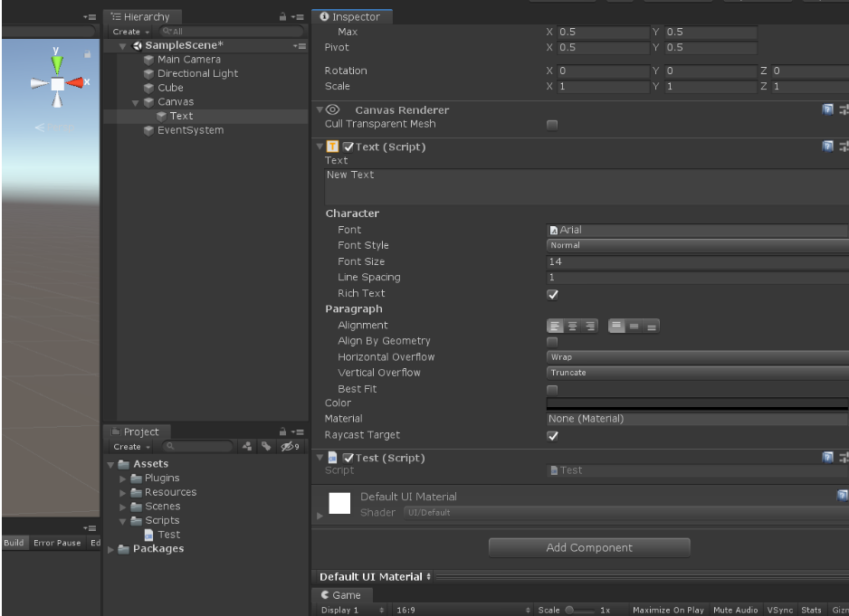Click the Build button
The image size is (849, 616).
[13, 543]
